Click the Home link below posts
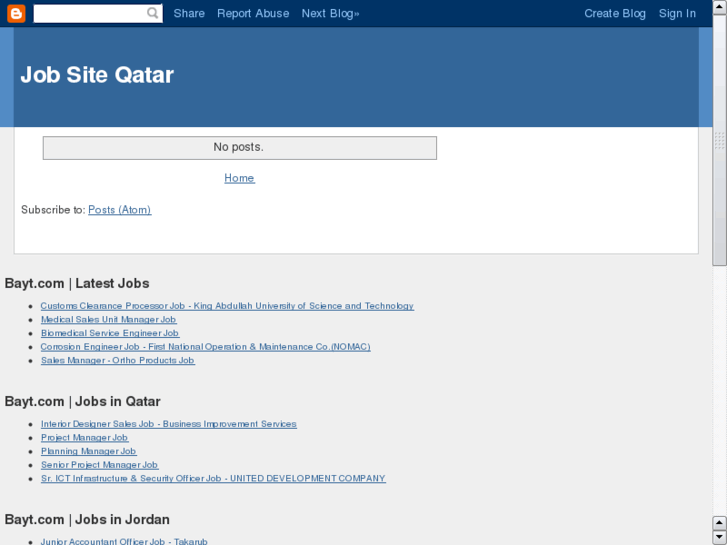 coord(239,178)
